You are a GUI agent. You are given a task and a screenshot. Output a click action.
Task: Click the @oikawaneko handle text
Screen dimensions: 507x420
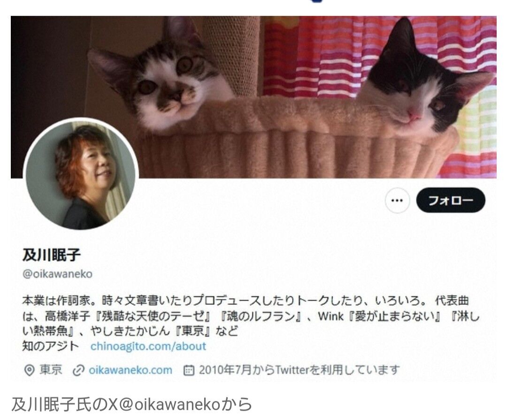pos(57,274)
